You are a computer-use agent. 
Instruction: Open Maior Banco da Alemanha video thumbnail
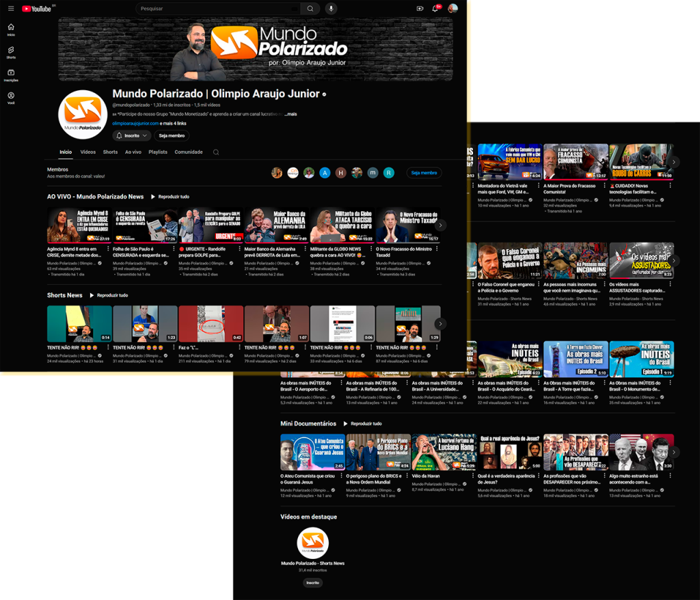click(x=277, y=225)
